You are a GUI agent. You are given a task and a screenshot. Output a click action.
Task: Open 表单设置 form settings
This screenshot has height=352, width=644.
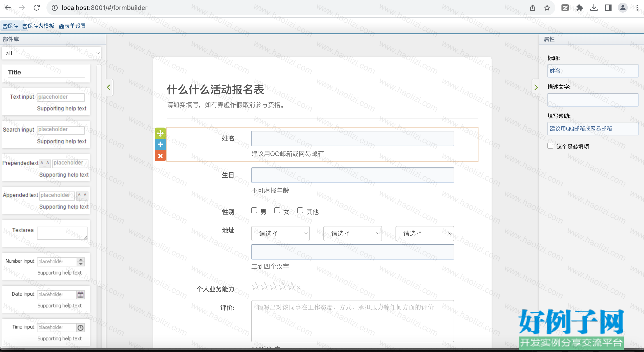pyautogui.click(x=73, y=26)
